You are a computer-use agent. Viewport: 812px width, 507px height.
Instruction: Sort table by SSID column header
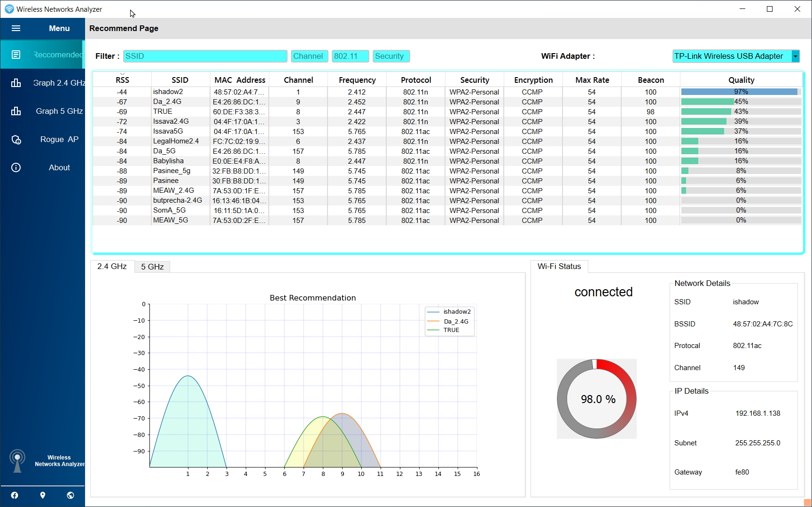click(180, 80)
